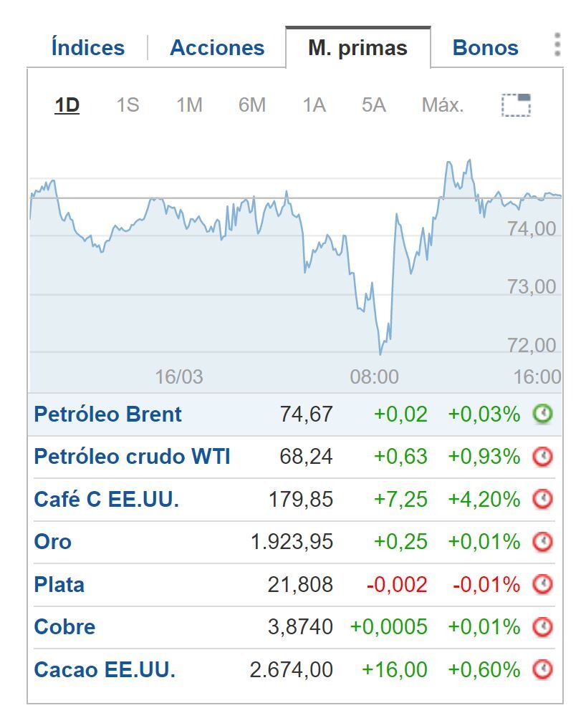Image resolution: width=586 pixels, height=728 pixels.
Task: Select the 6M chart period
Action: 251,105
